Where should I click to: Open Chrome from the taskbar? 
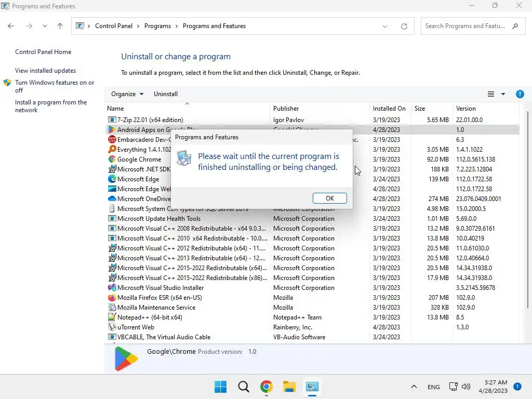267,387
